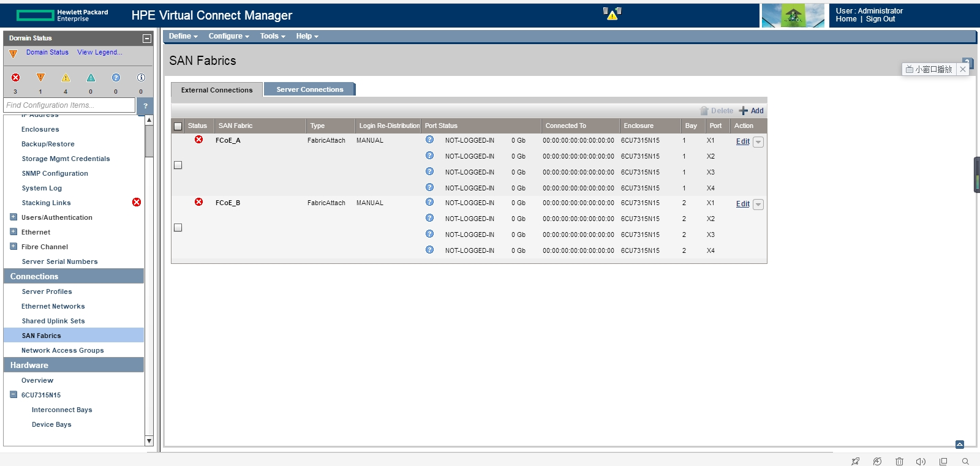Click port status icon for FCoE_B port X4
This screenshot has height=466, width=980.
click(x=430, y=250)
